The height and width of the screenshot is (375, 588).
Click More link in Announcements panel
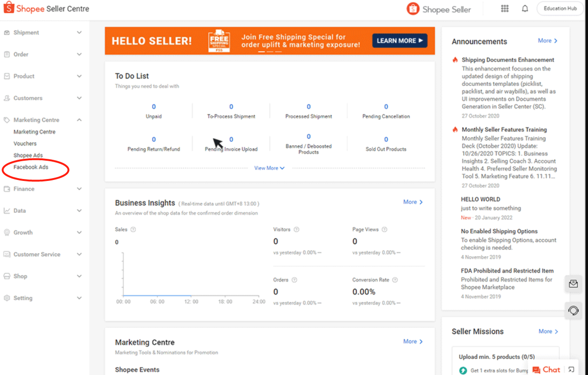pyautogui.click(x=548, y=41)
